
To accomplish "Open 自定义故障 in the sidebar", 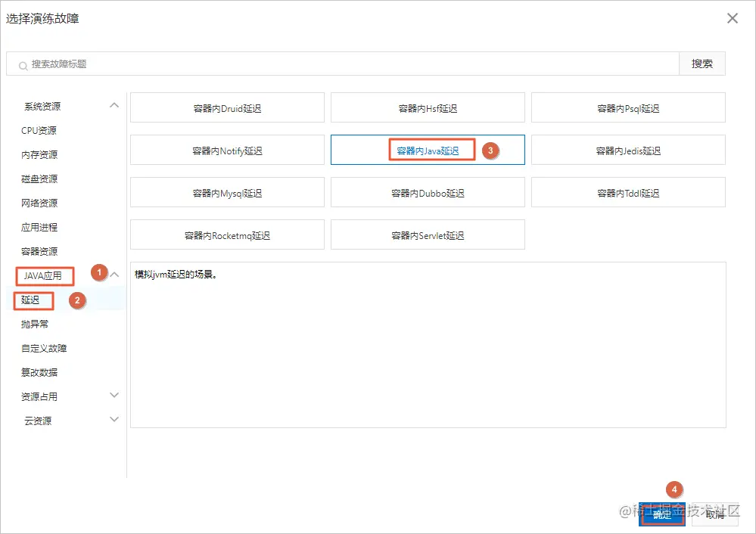I will [x=45, y=348].
